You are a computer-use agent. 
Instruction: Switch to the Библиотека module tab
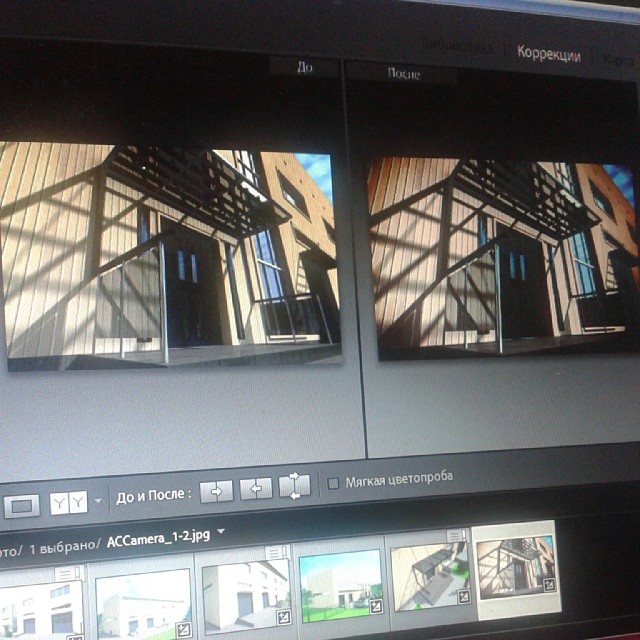click(x=457, y=45)
